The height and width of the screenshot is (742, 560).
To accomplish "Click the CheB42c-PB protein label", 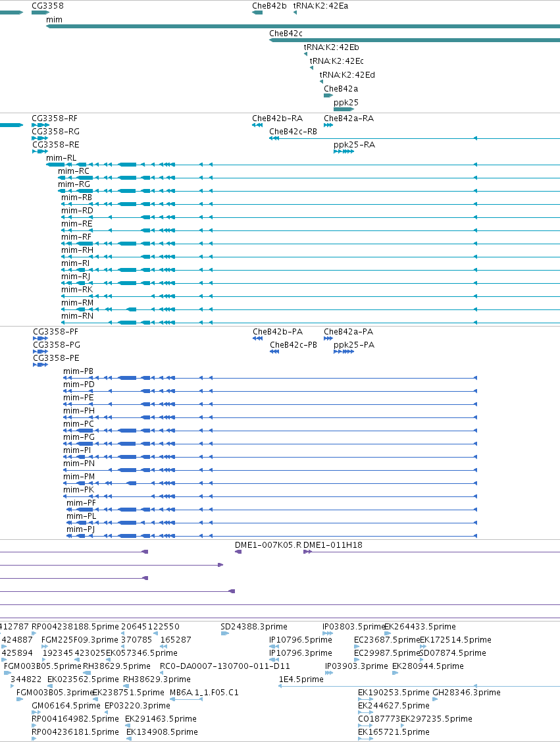I will click(293, 345).
